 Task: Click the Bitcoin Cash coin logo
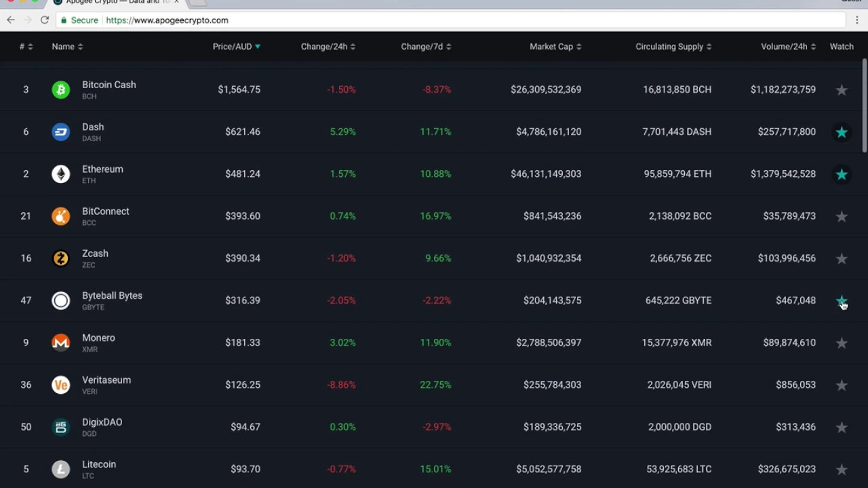click(x=61, y=89)
